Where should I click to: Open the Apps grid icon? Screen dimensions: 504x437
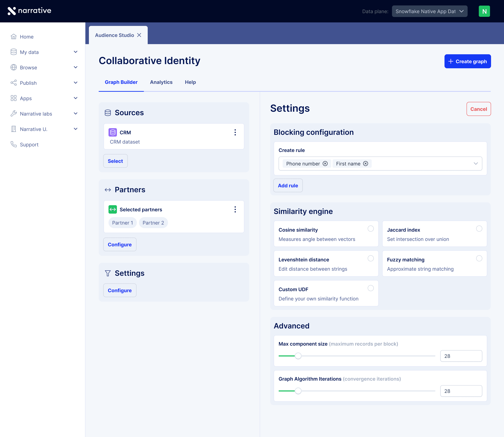(14, 98)
